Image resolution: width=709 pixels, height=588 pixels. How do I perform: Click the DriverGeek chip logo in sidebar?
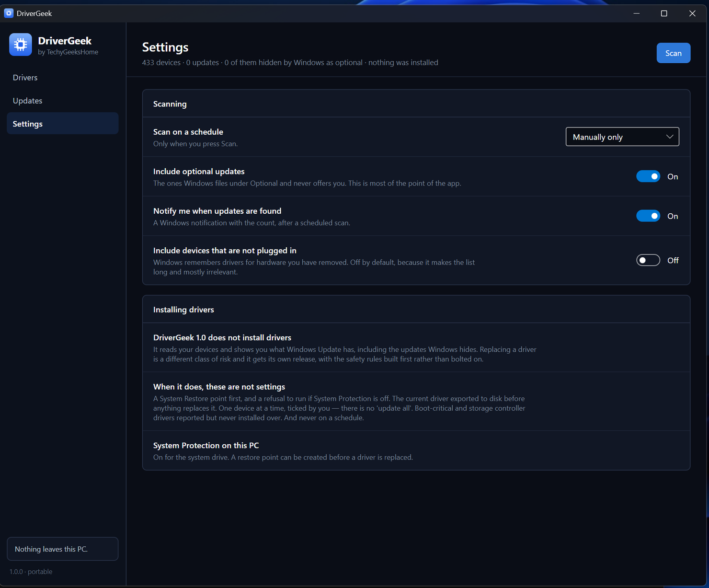(x=20, y=45)
